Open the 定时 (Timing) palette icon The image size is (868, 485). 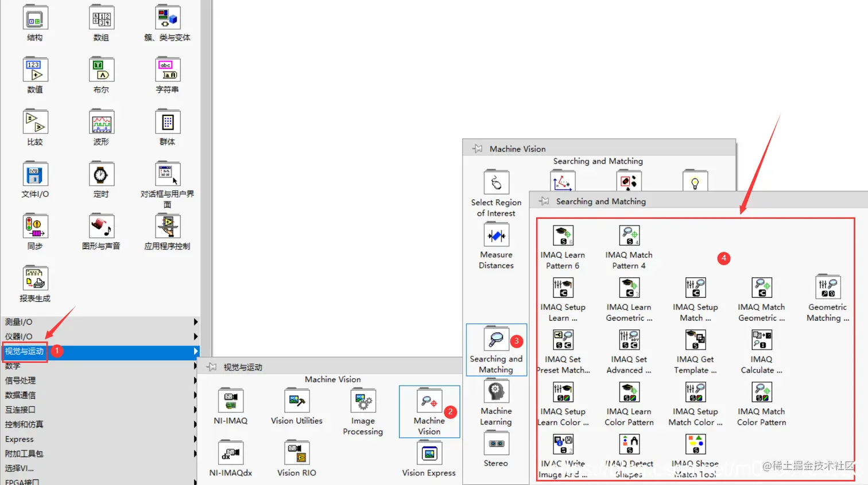(x=101, y=174)
